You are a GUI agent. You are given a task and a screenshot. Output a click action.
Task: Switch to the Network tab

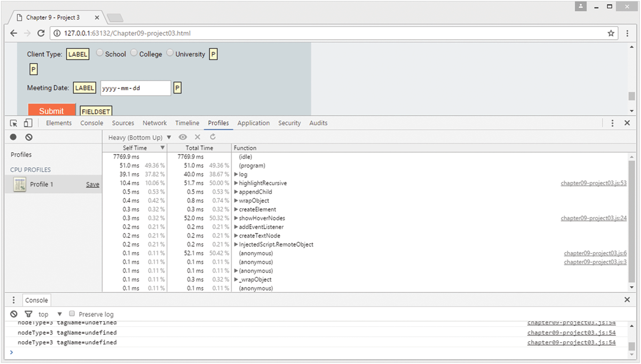click(155, 123)
